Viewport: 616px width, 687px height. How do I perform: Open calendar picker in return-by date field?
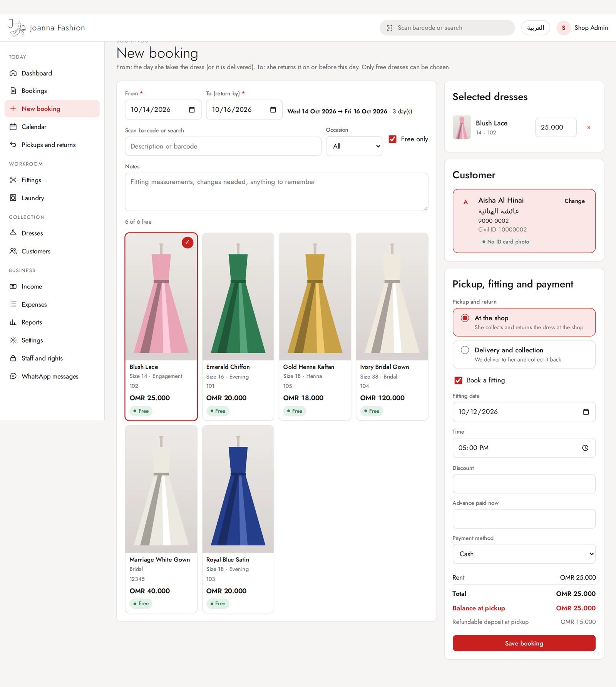click(x=273, y=110)
